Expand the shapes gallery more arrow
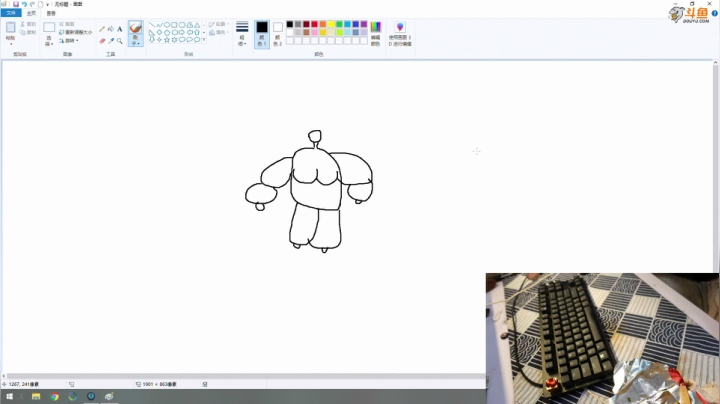This screenshot has height=404, width=720. click(204, 40)
